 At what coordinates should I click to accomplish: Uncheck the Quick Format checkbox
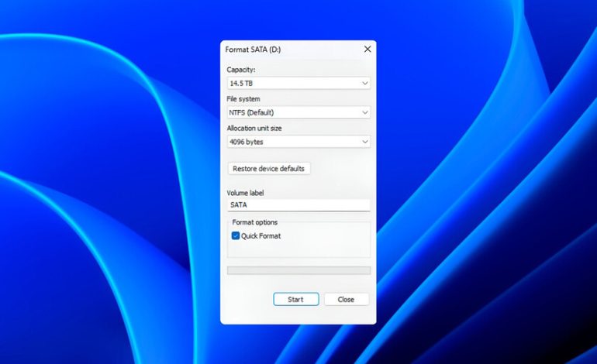[x=236, y=235]
